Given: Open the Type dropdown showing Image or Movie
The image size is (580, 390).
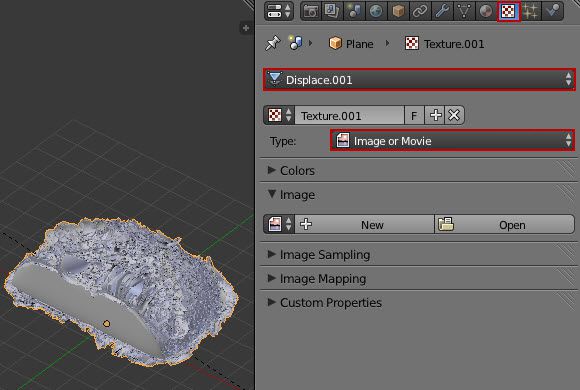Looking at the screenshot, I should point(452,140).
